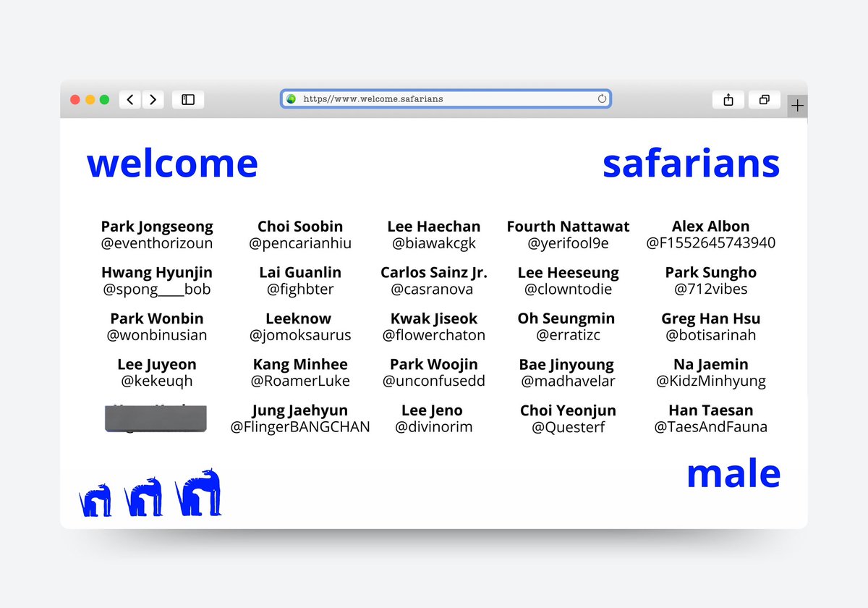Click the green fullscreen window button
Image resolution: width=868 pixels, height=608 pixels.
(x=104, y=100)
